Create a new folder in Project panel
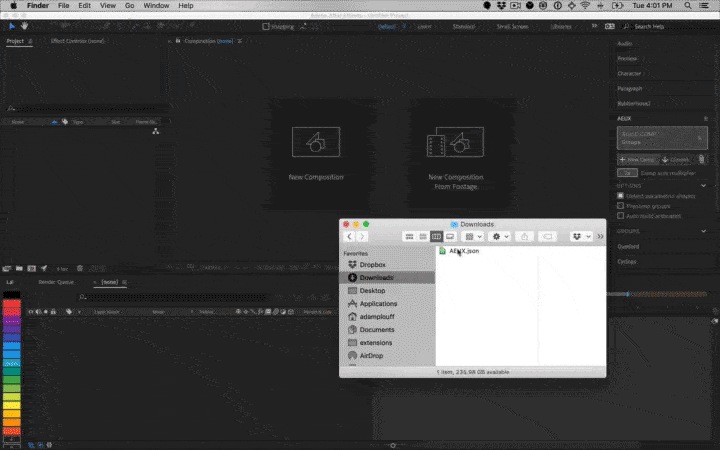720x450 pixels. tap(19, 269)
